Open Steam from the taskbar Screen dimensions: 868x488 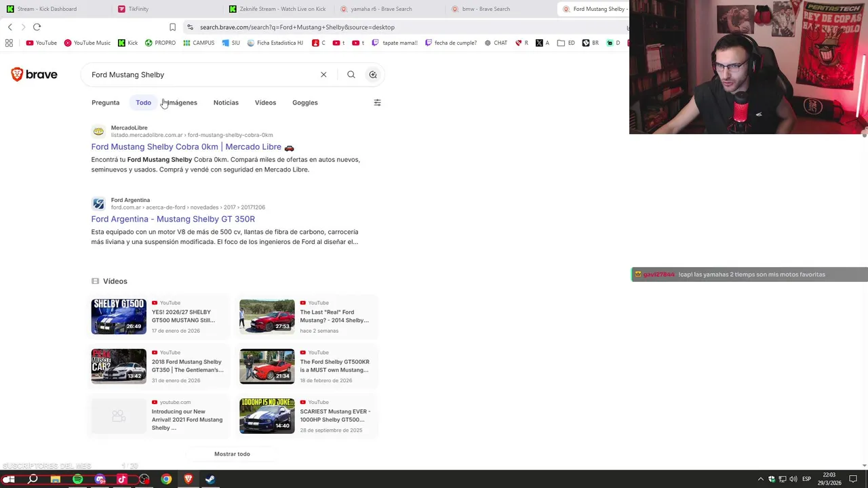point(210,479)
